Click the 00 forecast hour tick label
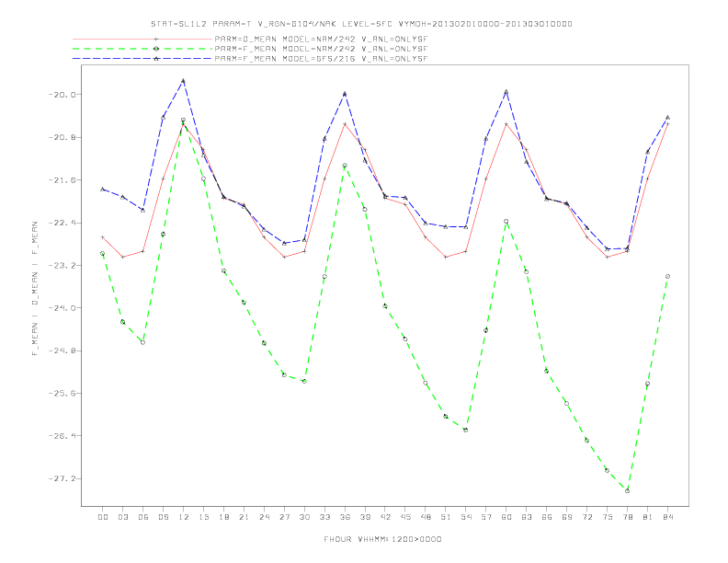The image size is (728, 563). point(103,517)
